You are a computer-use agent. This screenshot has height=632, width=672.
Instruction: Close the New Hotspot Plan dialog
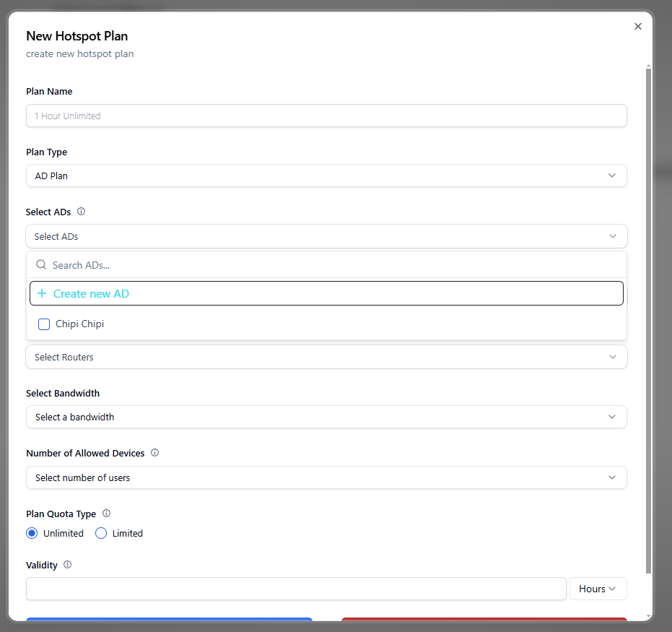(x=637, y=27)
